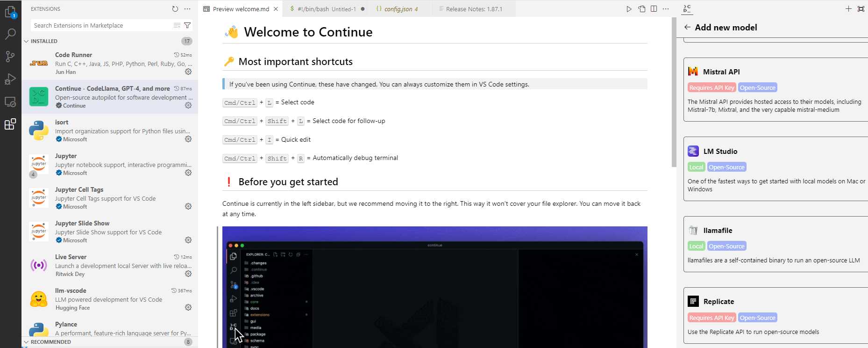The height and width of the screenshot is (348, 868).
Task: Refresh the extensions list
Action: tap(175, 9)
